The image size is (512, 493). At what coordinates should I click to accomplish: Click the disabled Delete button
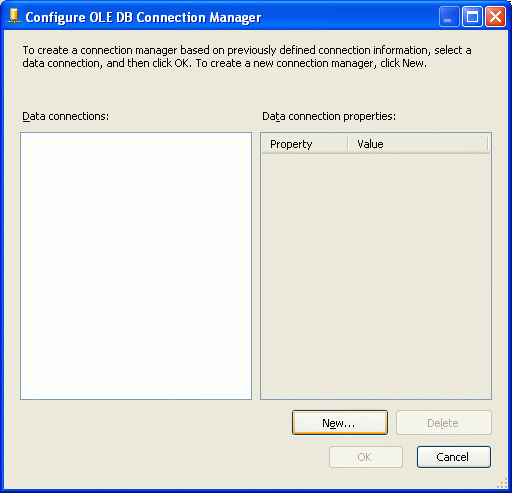coord(444,423)
